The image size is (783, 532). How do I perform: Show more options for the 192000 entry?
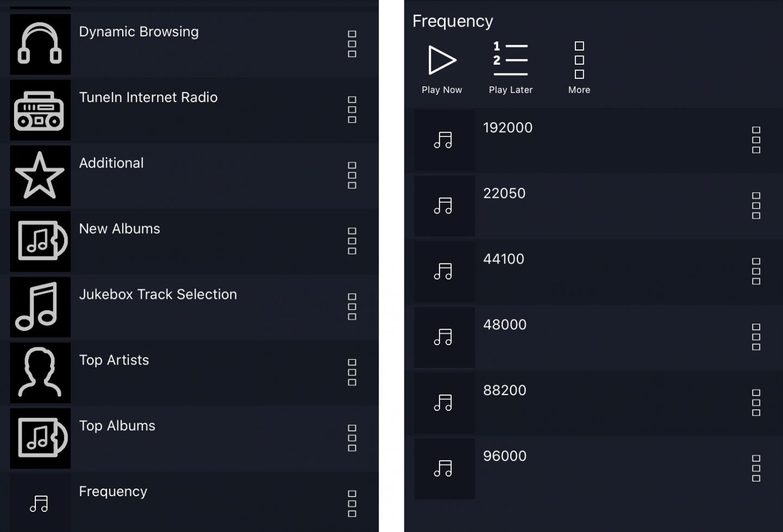tap(756, 140)
